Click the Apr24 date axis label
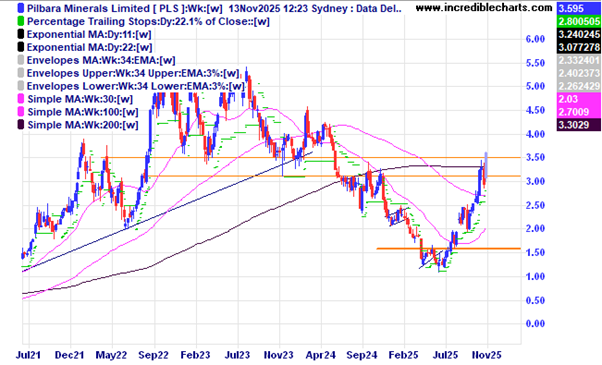This screenshot has height=365, width=602. coord(321,355)
